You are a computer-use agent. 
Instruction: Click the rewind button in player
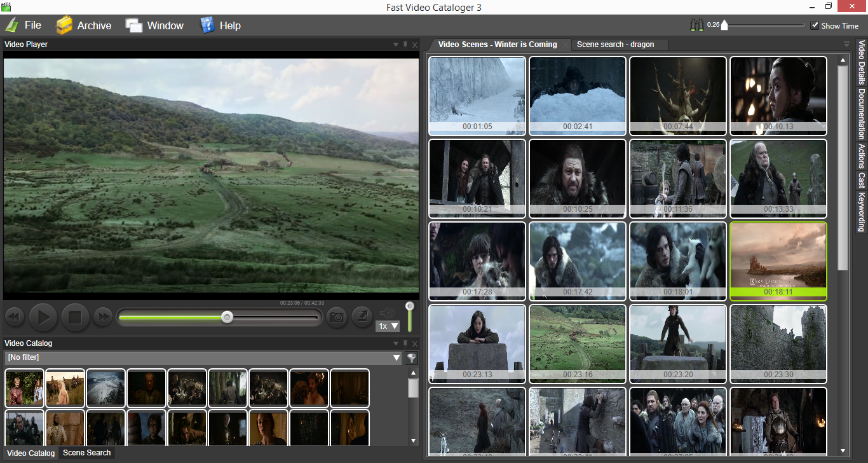15,317
